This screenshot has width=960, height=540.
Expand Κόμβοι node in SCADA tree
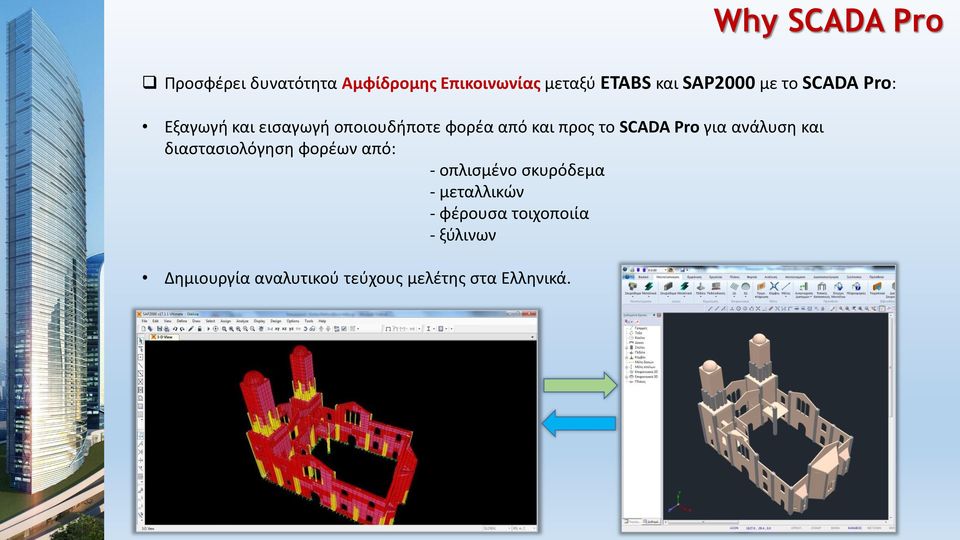pos(626,358)
